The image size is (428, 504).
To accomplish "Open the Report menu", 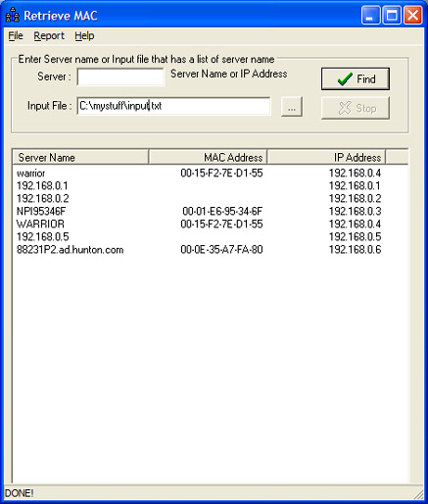I will pyautogui.click(x=49, y=35).
